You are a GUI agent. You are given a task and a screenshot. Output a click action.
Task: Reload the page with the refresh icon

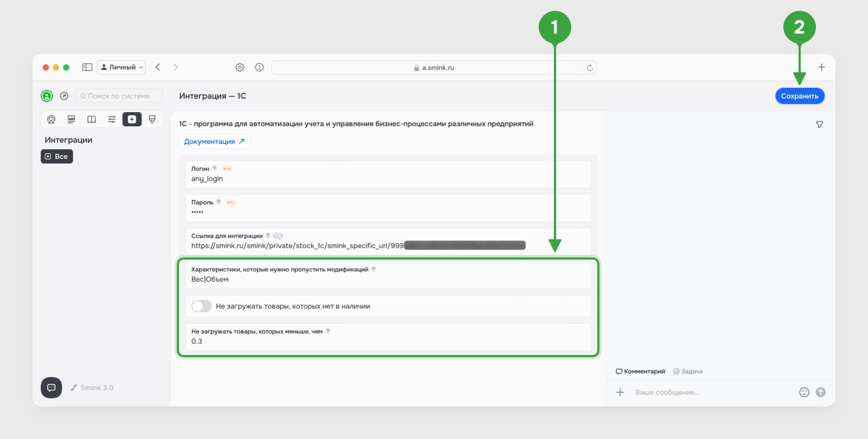pos(590,68)
